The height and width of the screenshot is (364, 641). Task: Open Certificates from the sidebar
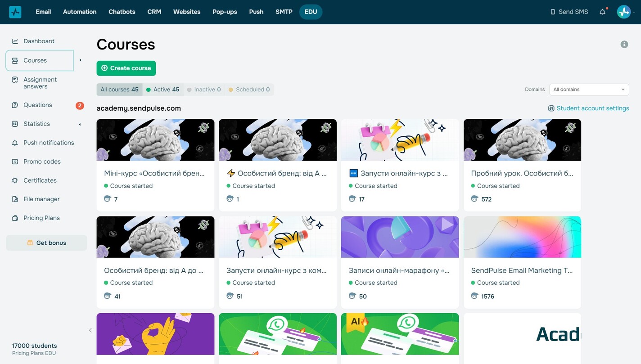[40, 180]
